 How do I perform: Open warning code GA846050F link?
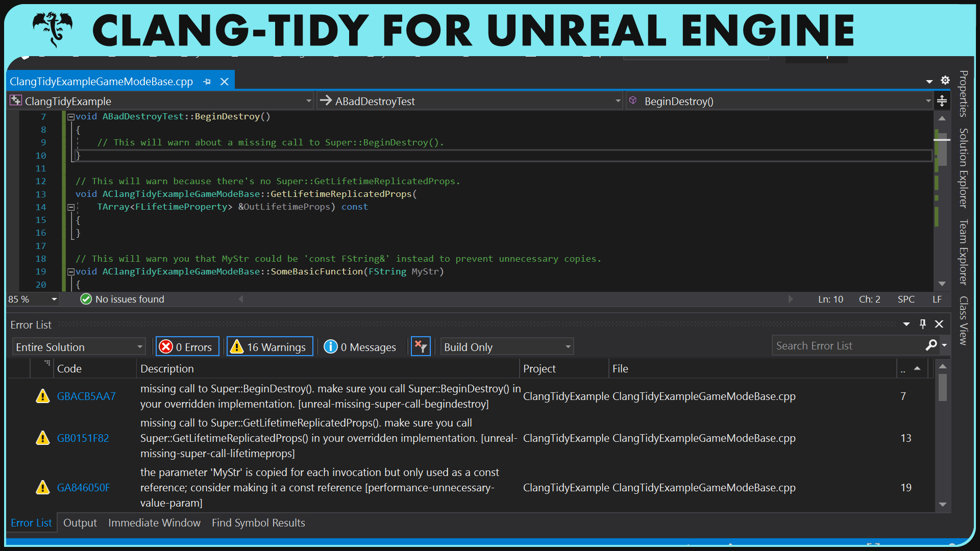coord(84,488)
